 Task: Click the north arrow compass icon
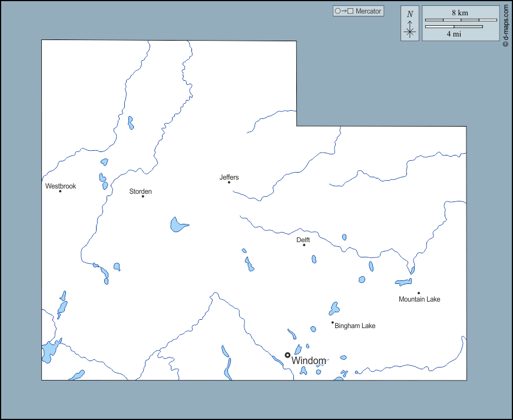point(410,24)
